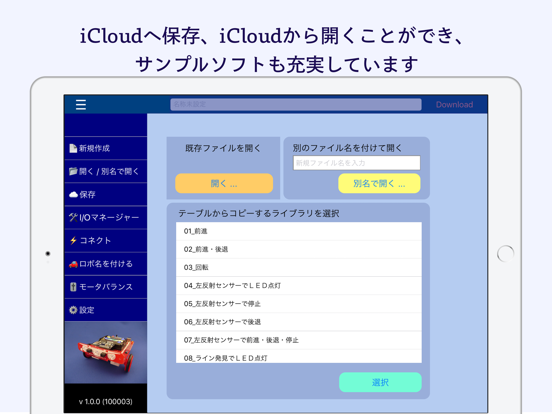The image size is (552, 414).
Task: Open モータバランス menu item
Action: click(106, 287)
